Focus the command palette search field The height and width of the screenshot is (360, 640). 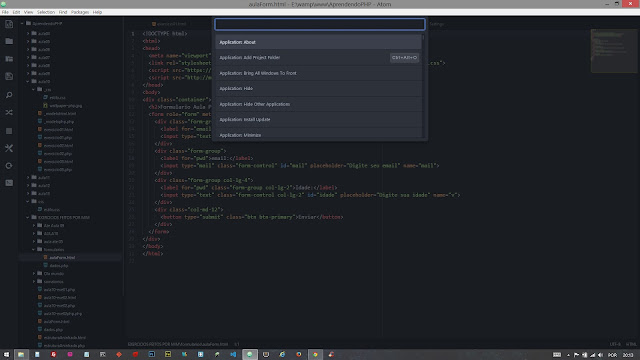(x=320, y=24)
